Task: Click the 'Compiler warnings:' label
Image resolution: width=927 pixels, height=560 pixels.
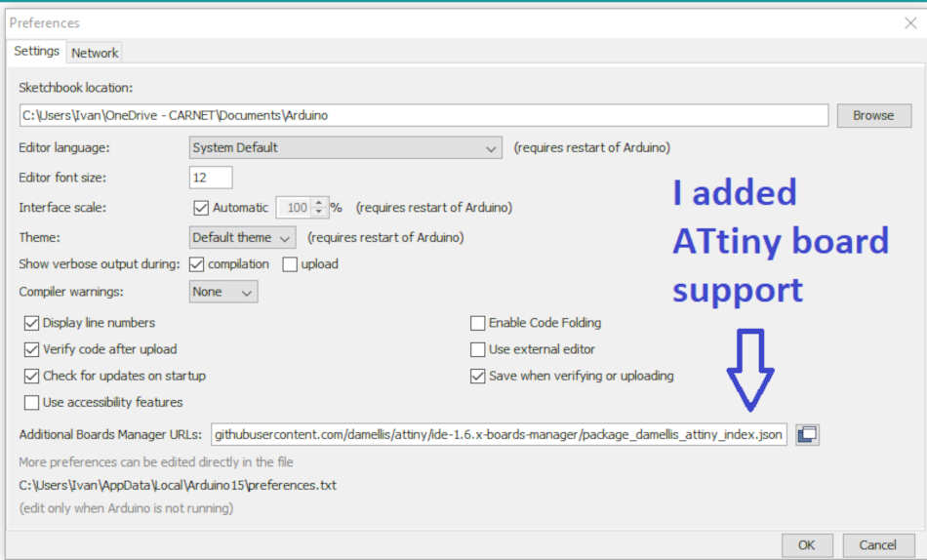Action: point(71,292)
